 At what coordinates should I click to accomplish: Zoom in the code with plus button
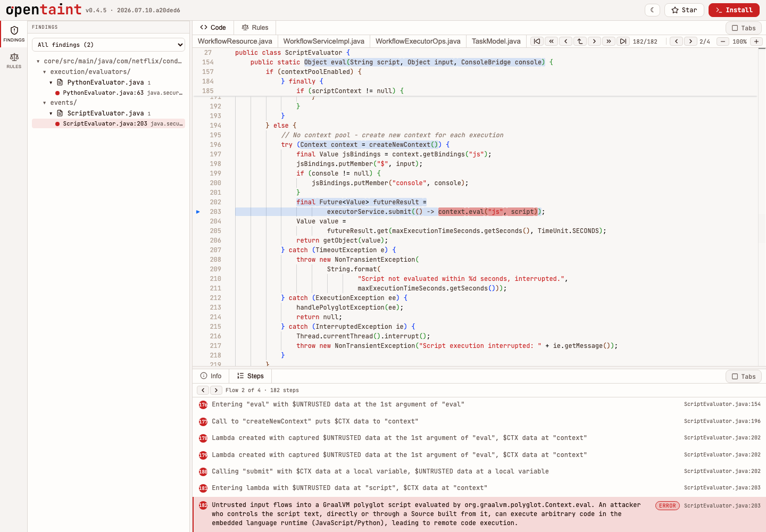(x=756, y=41)
